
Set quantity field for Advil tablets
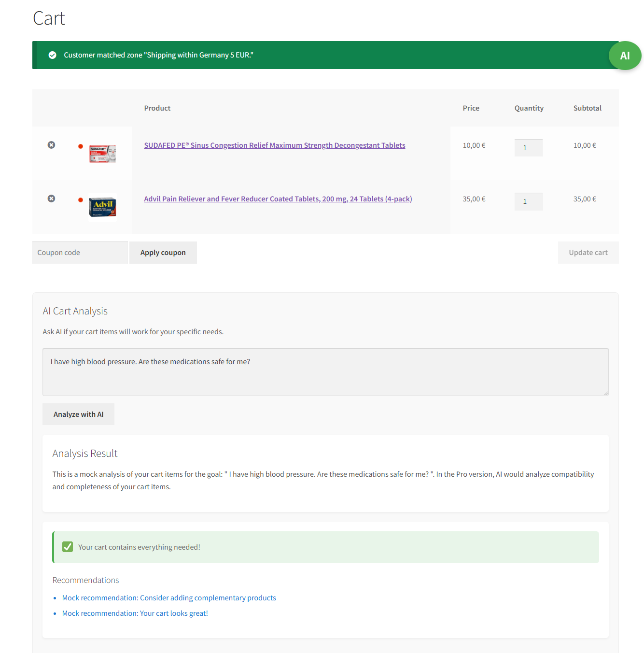tap(528, 201)
